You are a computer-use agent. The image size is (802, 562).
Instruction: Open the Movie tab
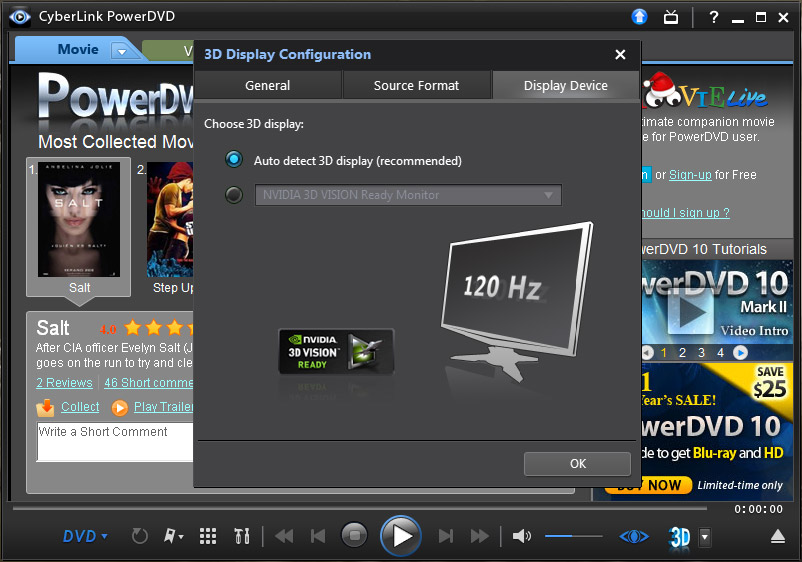tap(78, 50)
